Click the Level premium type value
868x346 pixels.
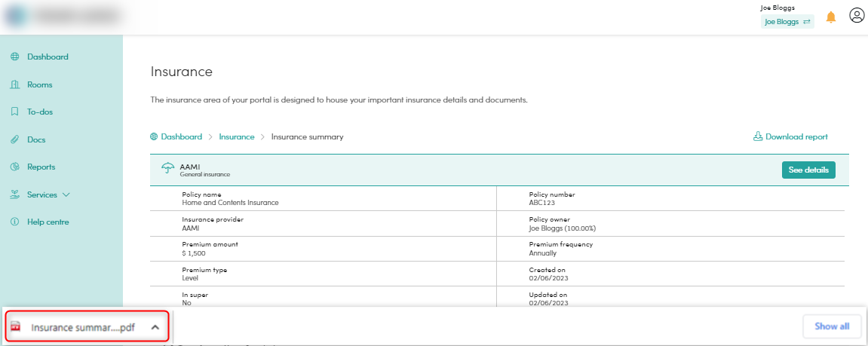190,278
